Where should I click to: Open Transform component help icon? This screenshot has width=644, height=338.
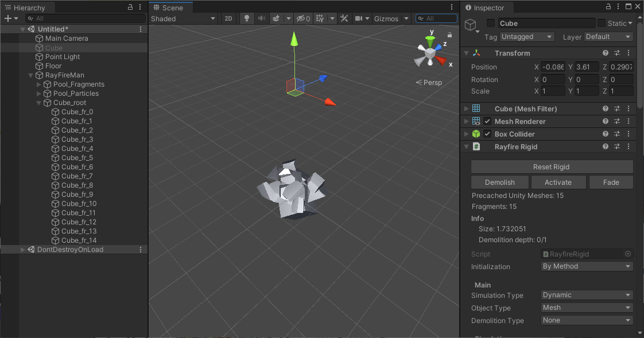(606, 53)
